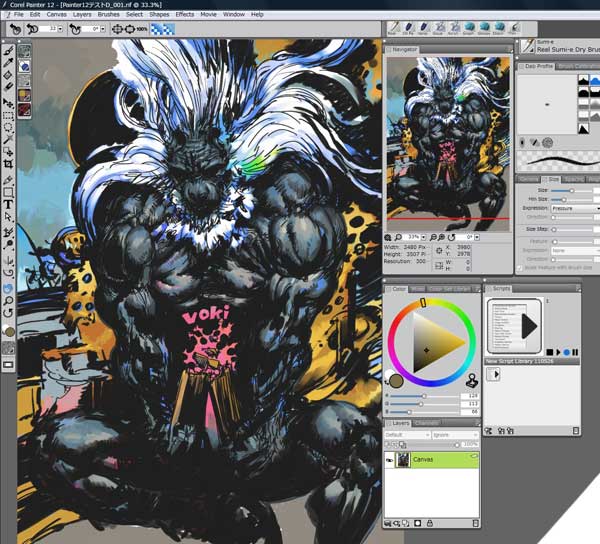The width and height of the screenshot is (600, 544).
Task: Open the Expression Pressure dropdown
Action: click(575, 208)
